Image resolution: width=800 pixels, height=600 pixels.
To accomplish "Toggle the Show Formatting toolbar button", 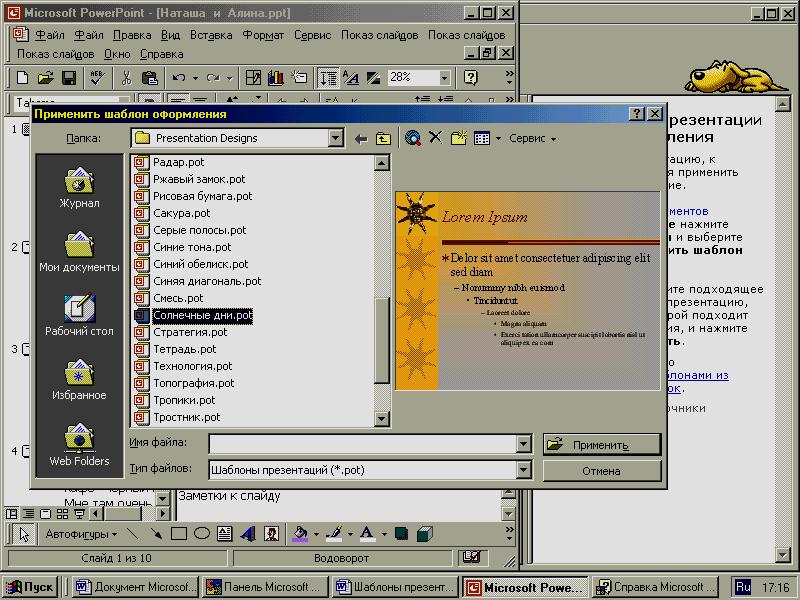I will coord(351,78).
